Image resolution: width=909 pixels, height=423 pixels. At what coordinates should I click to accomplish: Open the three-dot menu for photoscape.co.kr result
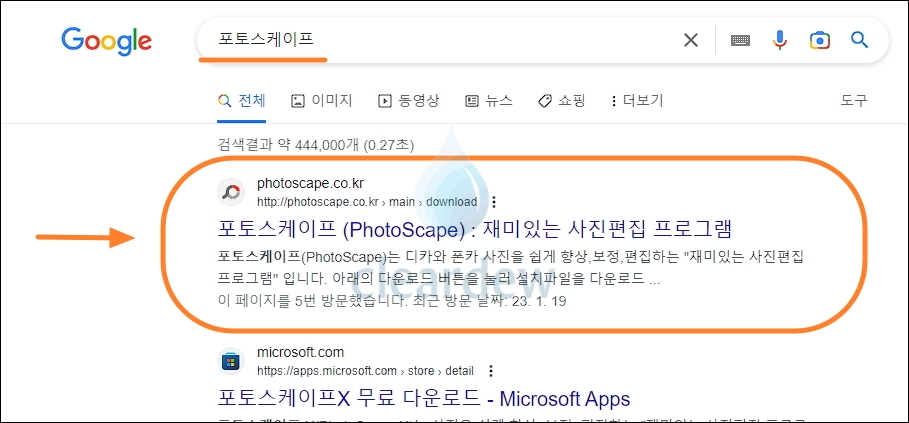pos(494,202)
